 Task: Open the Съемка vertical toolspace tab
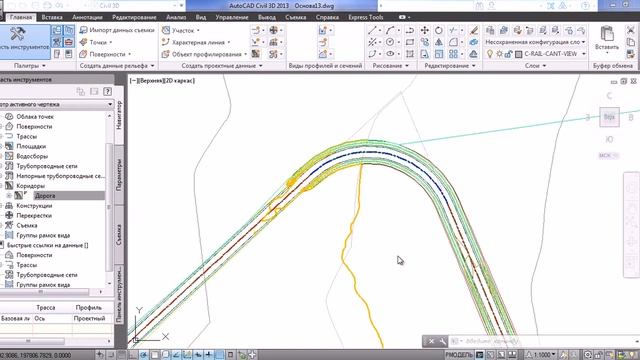pyautogui.click(x=119, y=235)
